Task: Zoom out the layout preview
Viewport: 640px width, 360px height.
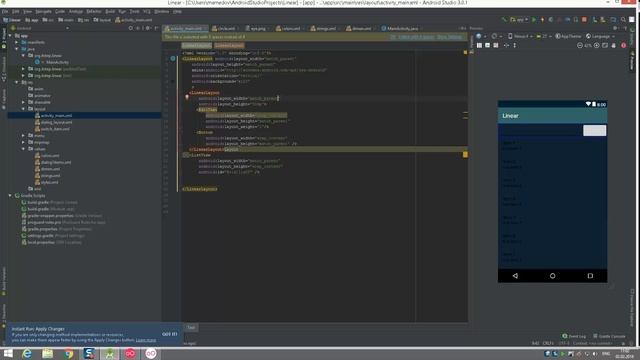Action: (580, 45)
